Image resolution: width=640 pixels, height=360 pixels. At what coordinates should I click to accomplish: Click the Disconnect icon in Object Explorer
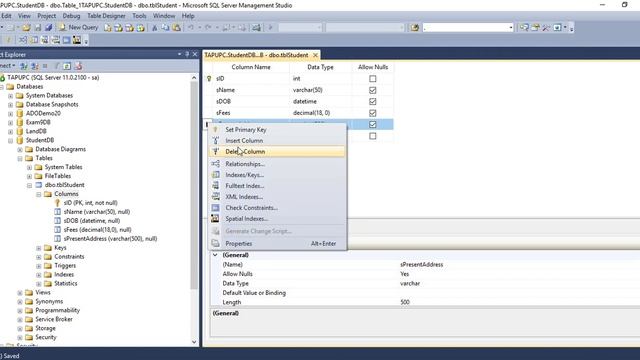pos(35,66)
